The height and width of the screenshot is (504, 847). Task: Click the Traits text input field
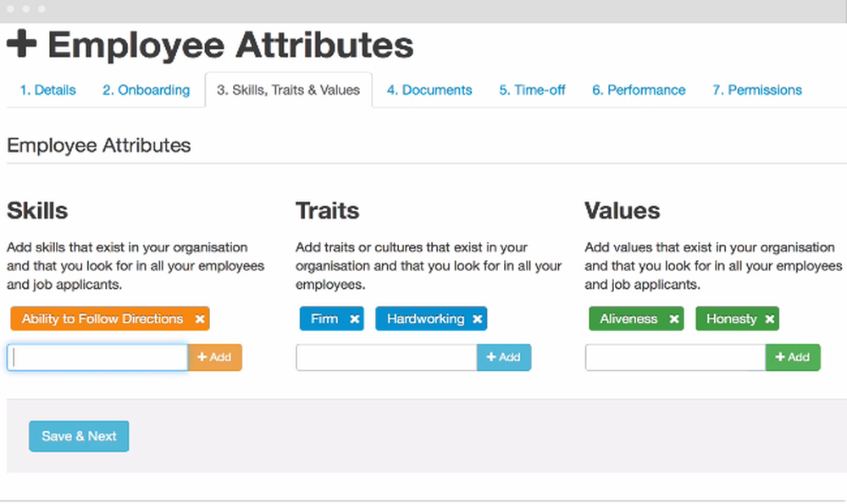tap(386, 357)
